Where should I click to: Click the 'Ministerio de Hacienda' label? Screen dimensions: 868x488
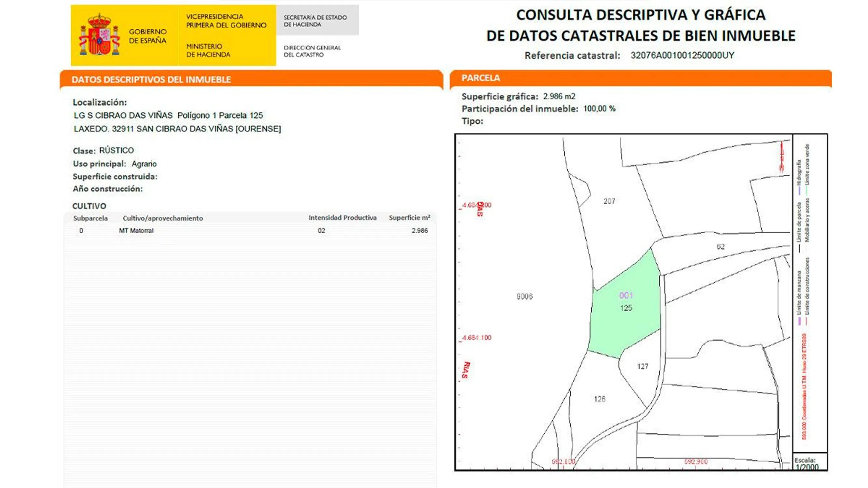point(208,50)
